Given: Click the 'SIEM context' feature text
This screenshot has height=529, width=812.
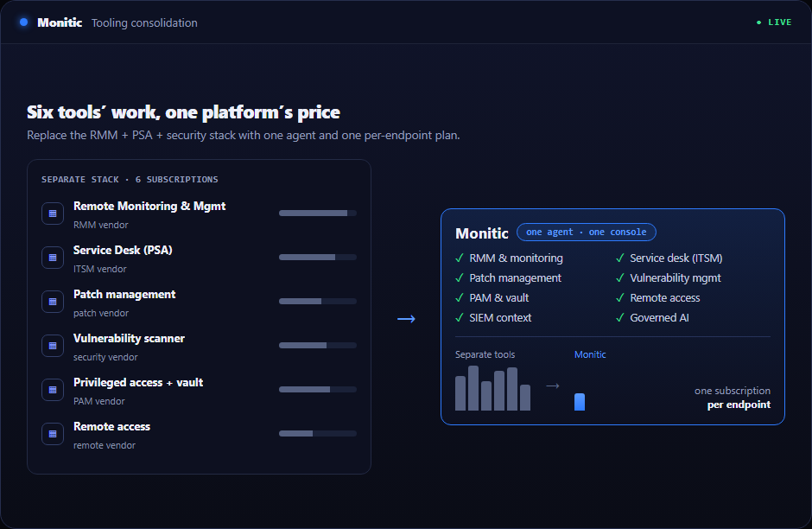Looking at the screenshot, I should click(500, 317).
